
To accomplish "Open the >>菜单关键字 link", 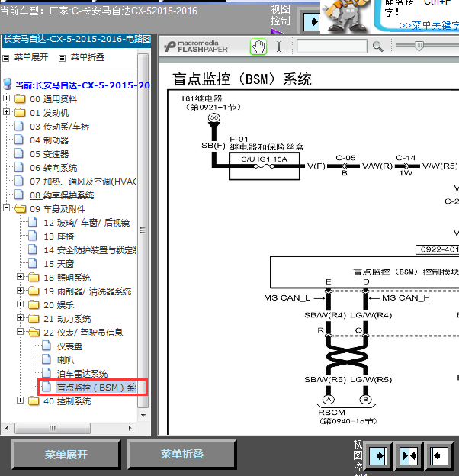I will [429, 25].
